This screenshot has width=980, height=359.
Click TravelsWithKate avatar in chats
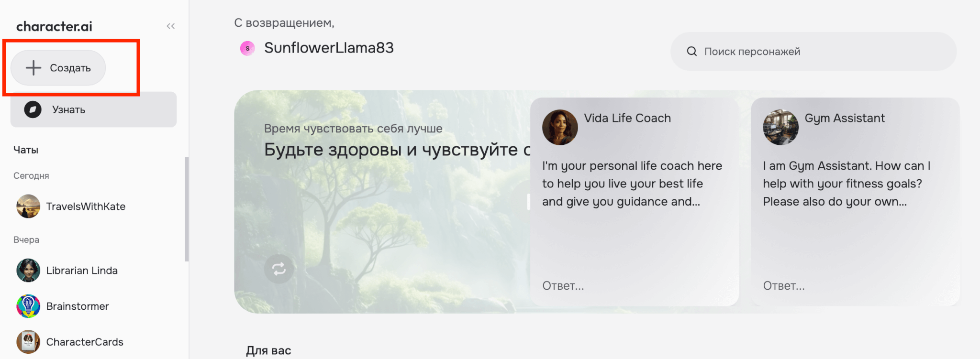click(x=28, y=207)
